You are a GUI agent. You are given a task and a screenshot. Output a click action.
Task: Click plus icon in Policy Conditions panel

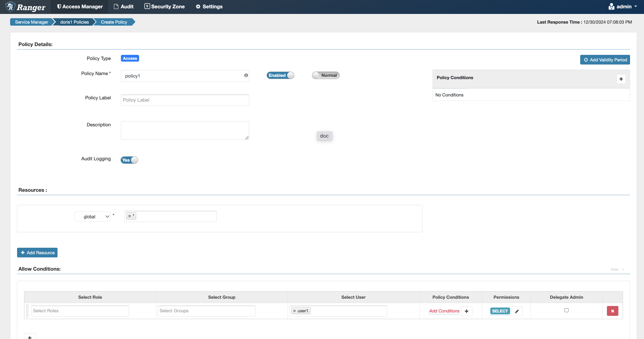tap(621, 79)
